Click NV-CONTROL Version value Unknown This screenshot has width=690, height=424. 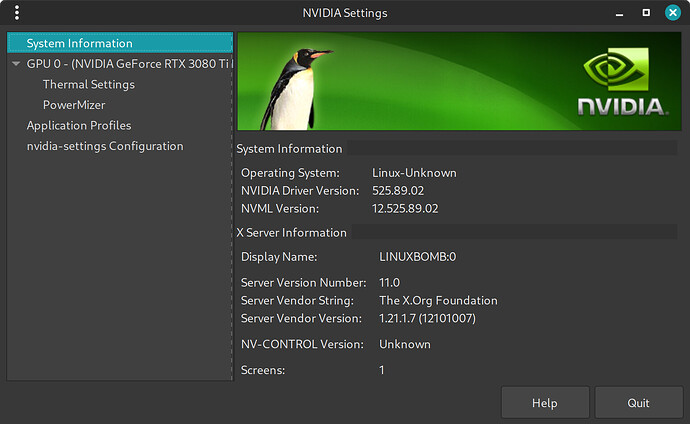(404, 344)
